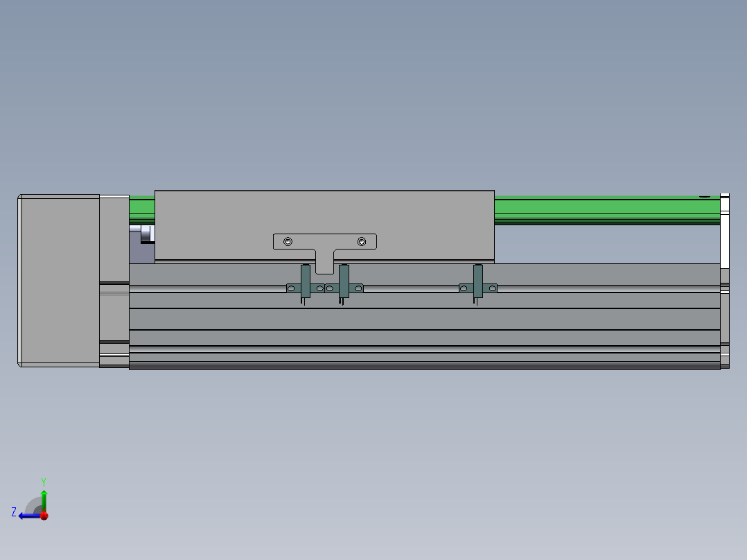Pick the short green cover left of carriage
The image size is (747, 560).
coord(142,210)
